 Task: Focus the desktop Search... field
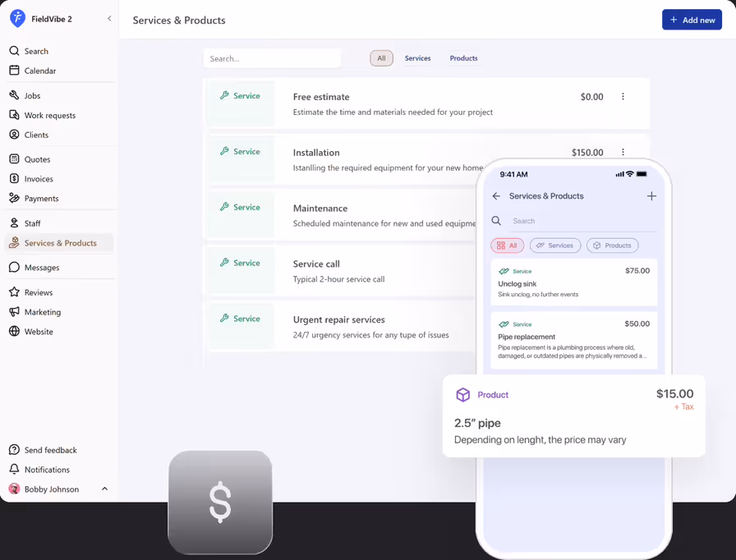[x=272, y=58]
